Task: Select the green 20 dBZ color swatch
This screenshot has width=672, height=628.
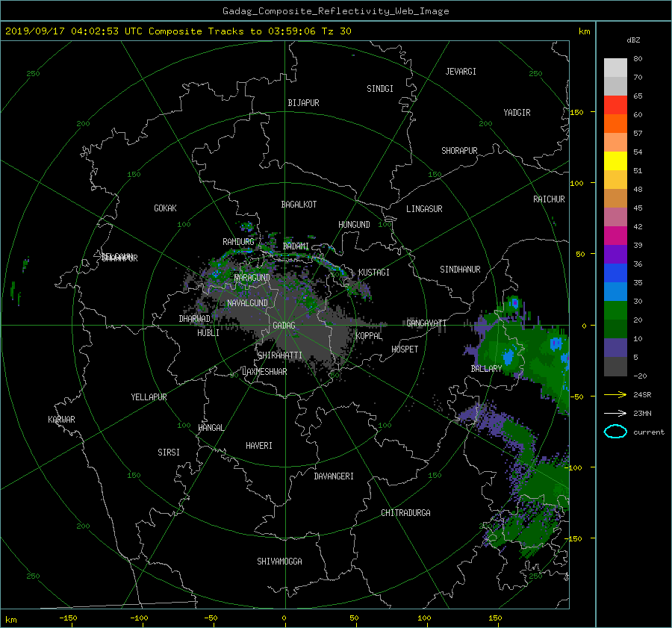Action: (615, 311)
